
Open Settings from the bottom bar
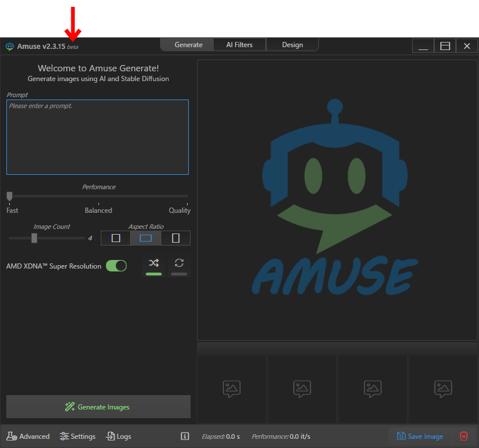tap(78, 436)
